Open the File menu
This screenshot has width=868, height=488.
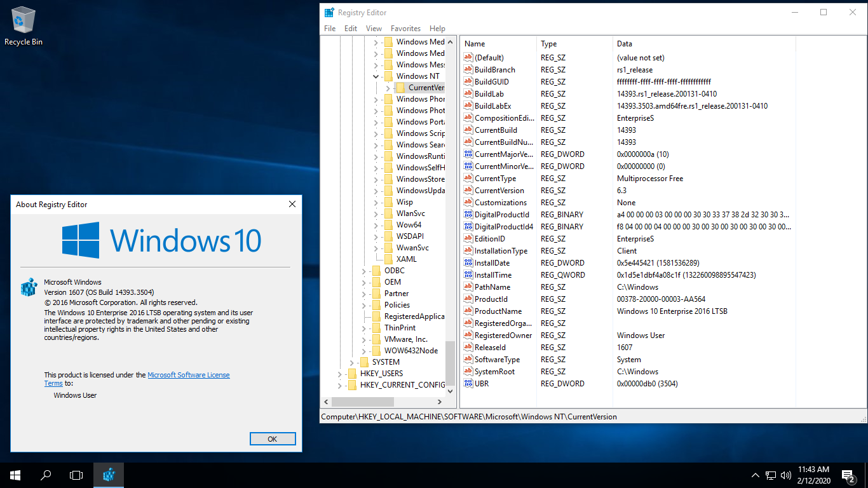coord(330,29)
